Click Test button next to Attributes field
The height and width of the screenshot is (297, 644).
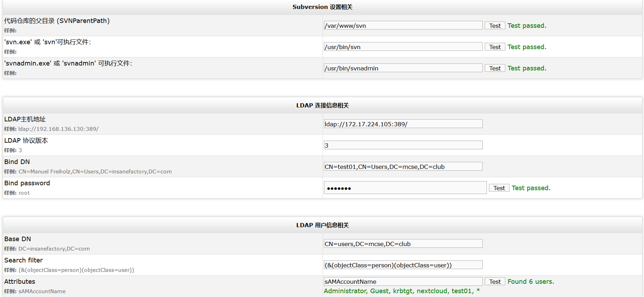point(495,281)
